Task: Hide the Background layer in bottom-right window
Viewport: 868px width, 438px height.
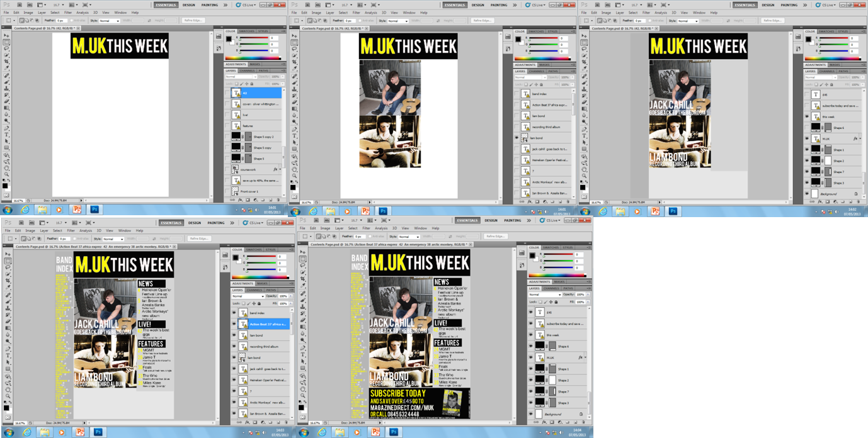Action: (x=530, y=414)
